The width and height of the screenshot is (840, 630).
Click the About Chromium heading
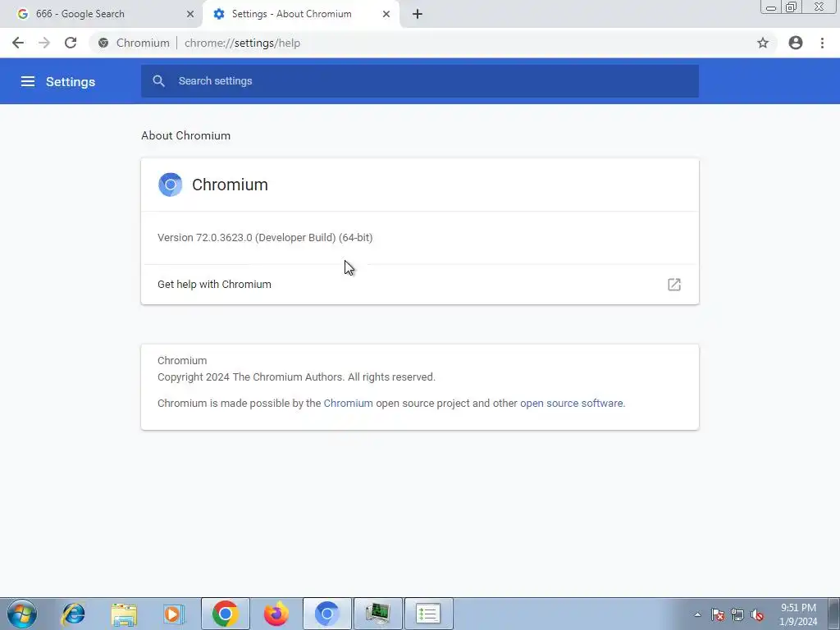186,135
